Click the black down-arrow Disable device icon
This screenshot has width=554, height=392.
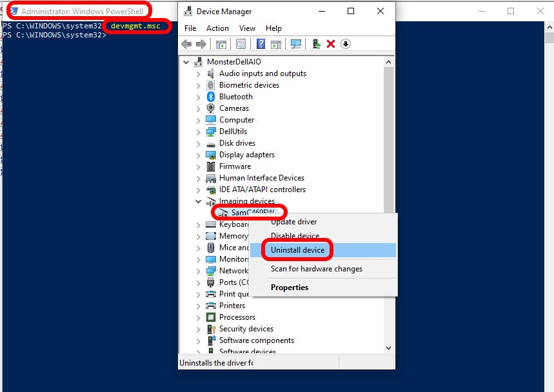coord(346,44)
